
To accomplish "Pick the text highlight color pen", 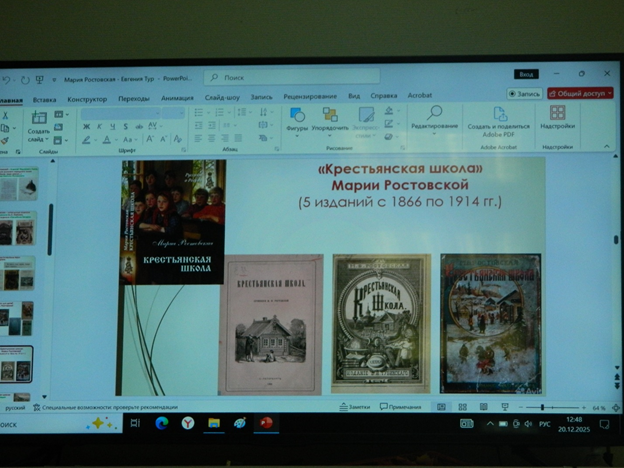I will 86,140.
